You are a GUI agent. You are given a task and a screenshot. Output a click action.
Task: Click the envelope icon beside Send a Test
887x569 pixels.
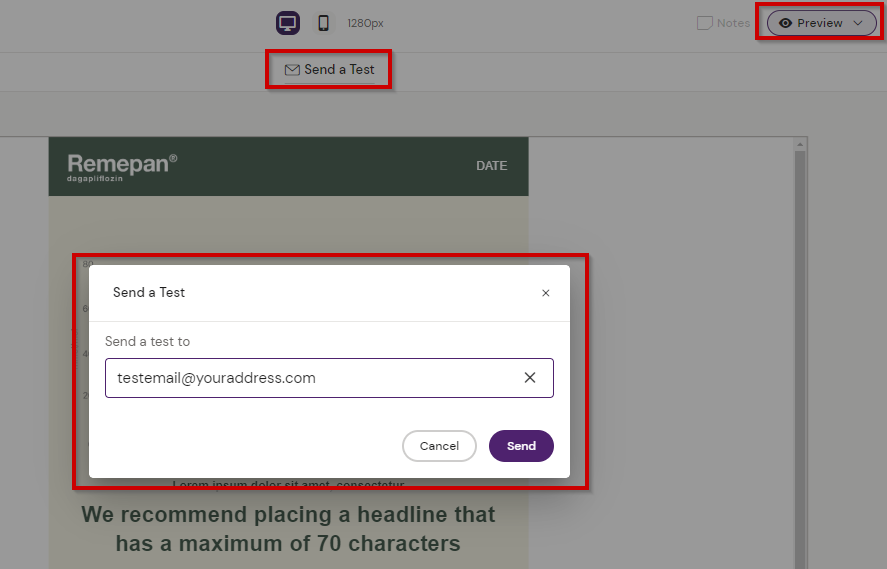click(292, 70)
